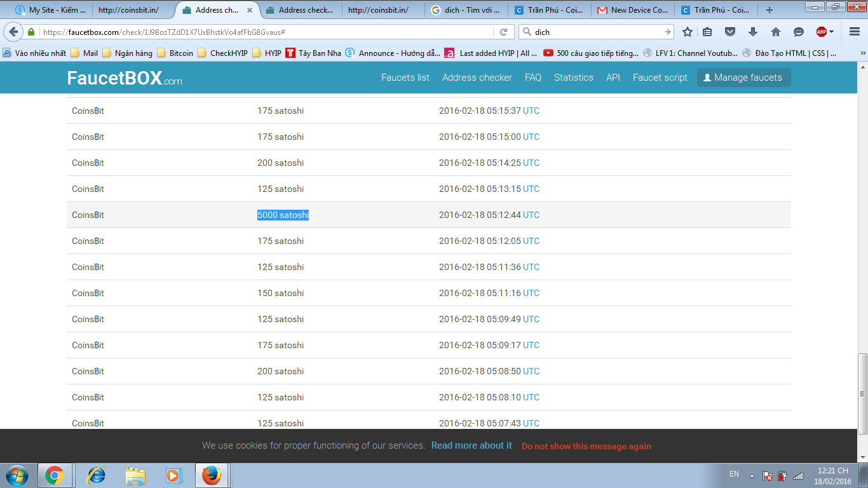Click the scrollbar up arrow
The width and height of the screenshot is (868, 488).
click(862, 67)
